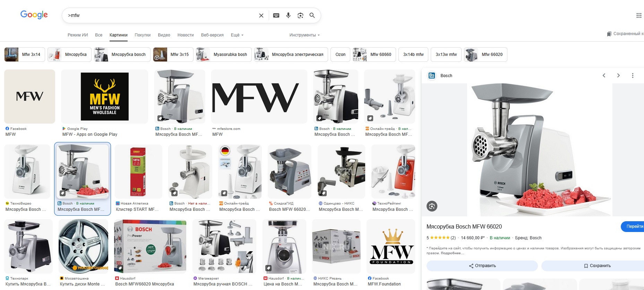This screenshot has height=290, width=644.
Task: Select the Картинки tab
Action: click(x=119, y=35)
